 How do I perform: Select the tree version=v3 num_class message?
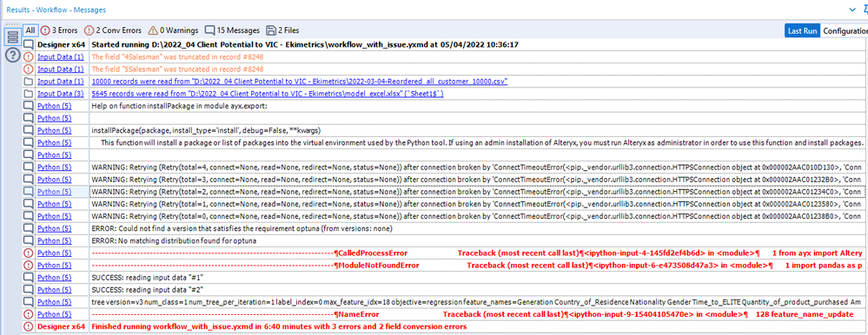[477, 302]
